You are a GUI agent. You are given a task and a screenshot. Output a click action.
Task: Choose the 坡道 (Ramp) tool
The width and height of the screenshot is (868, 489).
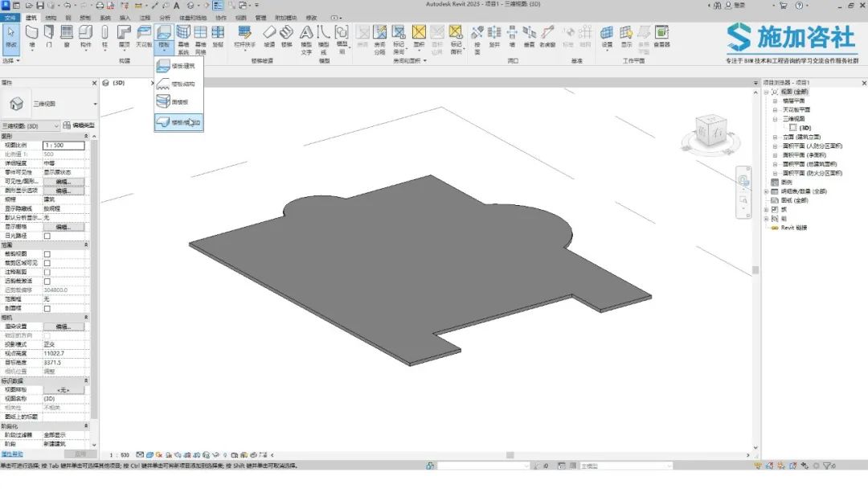(x=269, y=36)
